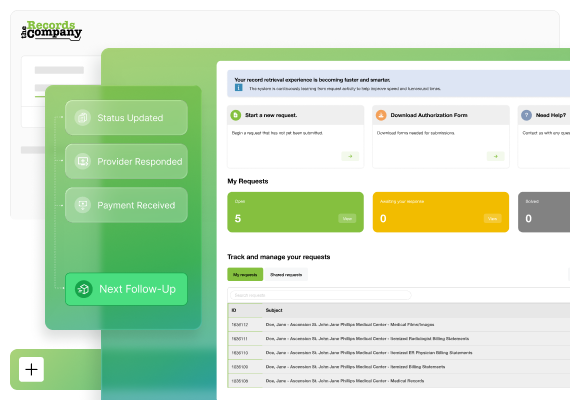This screenshot has width=570, height=400.
Task: Click the Search requests input field
Action: pos(321,295)
